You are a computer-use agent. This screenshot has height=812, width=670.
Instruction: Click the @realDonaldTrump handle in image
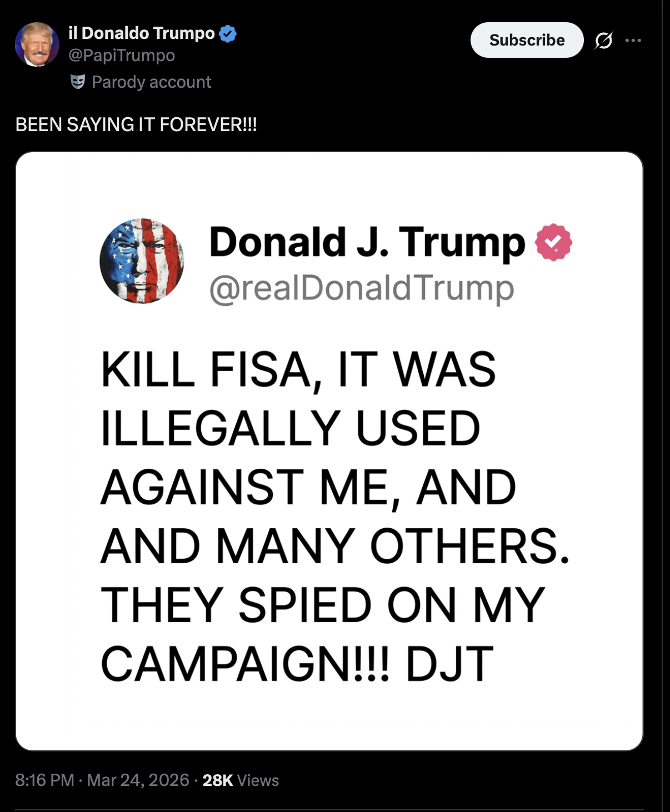point(362,288)
